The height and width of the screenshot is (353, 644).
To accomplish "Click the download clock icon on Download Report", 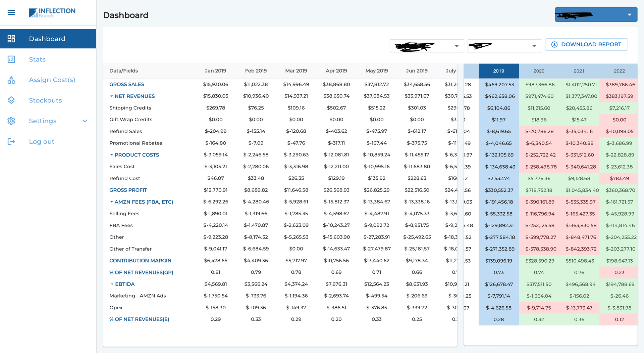I will (x=554, y=44).
